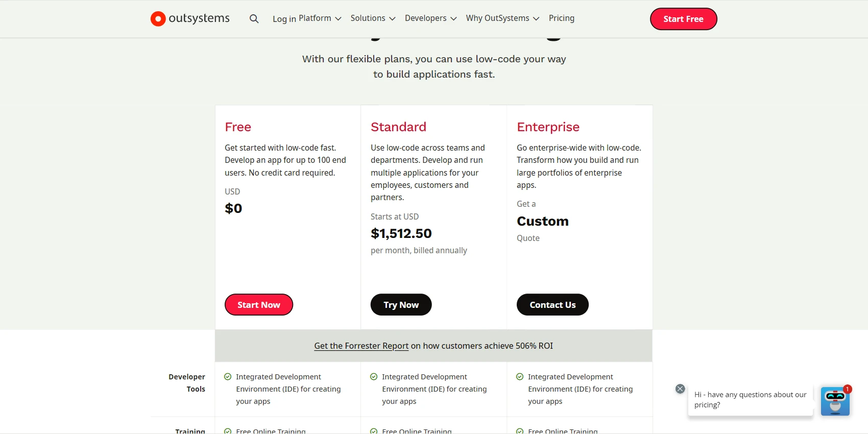Open the Why OutSystems menu
This screenshot has height=434, width=868.
click(x=502, y=18)
